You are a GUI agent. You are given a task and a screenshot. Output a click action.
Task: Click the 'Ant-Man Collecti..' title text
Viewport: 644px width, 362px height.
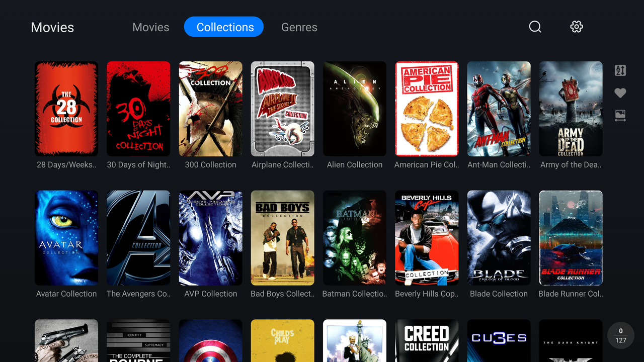point(499,165)
